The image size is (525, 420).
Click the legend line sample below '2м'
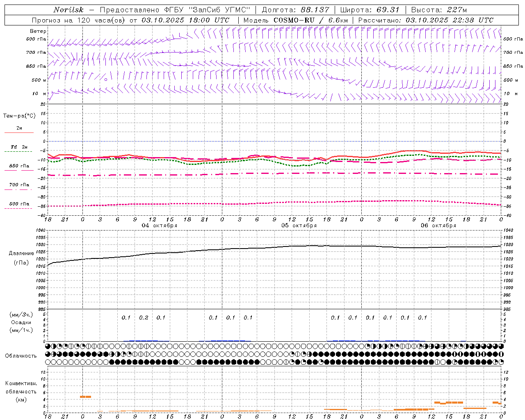pos(19,133)
